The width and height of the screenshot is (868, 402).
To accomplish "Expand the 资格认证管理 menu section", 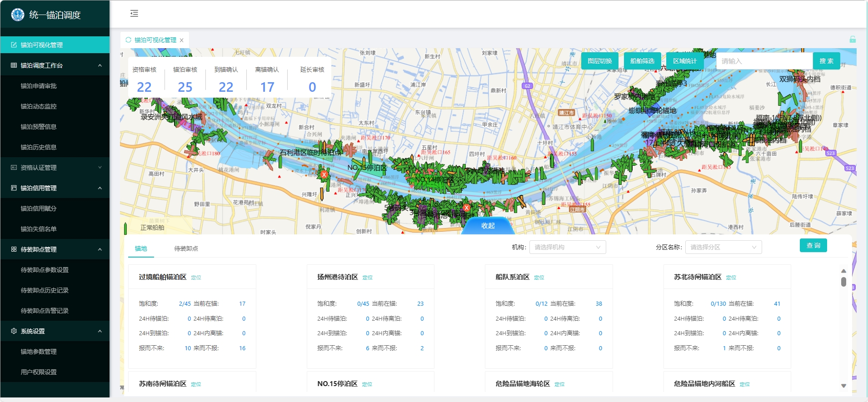I will coord(100,168).
